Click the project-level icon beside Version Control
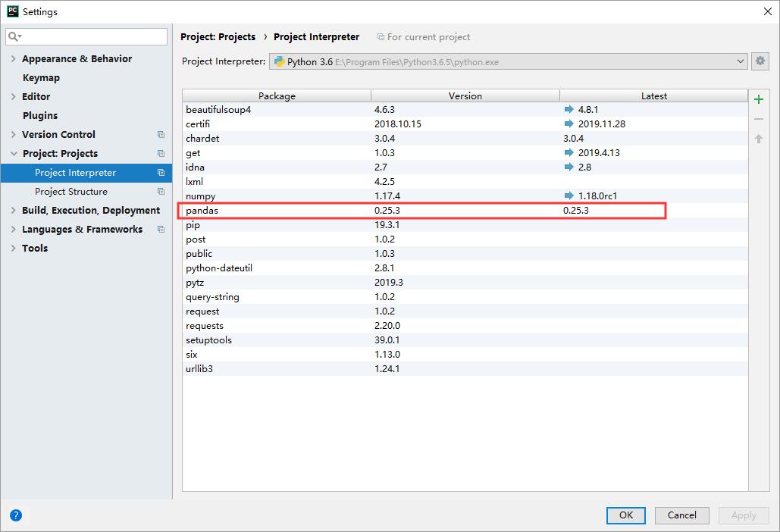 [x=161, y=135]
